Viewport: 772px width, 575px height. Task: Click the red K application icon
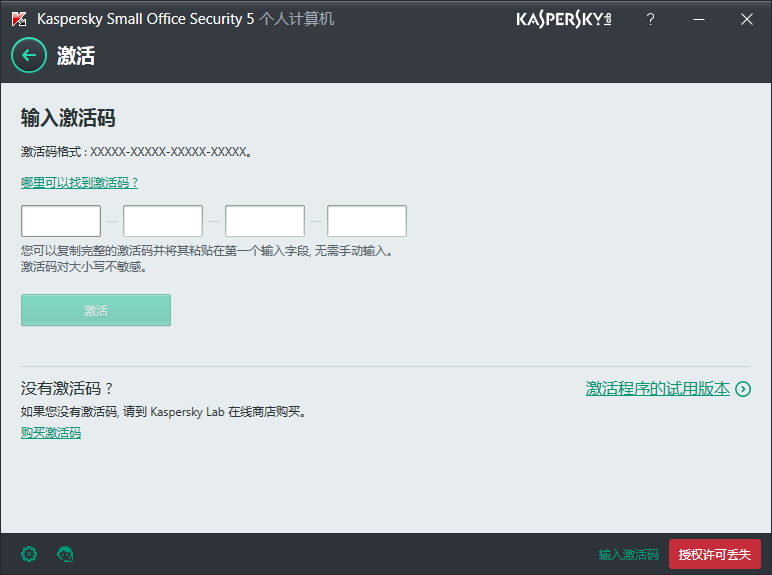click(x=19, y=19)
